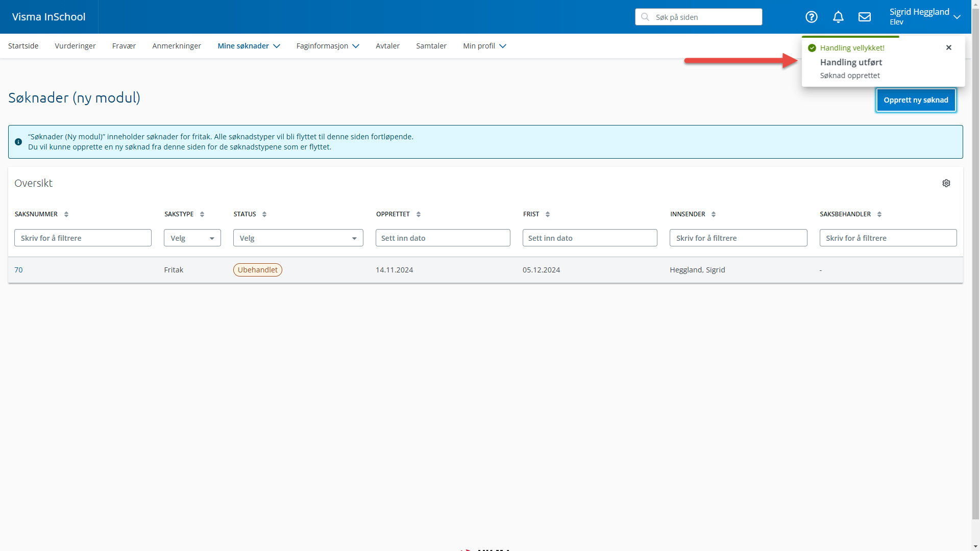The height and width of the screenshot is (551, 980).
Task: Sort by Frist column arrows
Action: pyautogui.click(x=548, y=214)
